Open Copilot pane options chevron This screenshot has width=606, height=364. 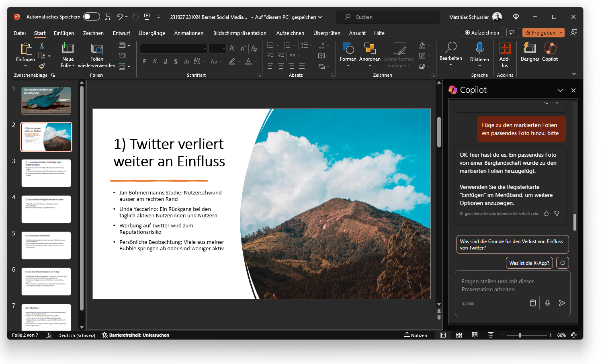[560, 90]
